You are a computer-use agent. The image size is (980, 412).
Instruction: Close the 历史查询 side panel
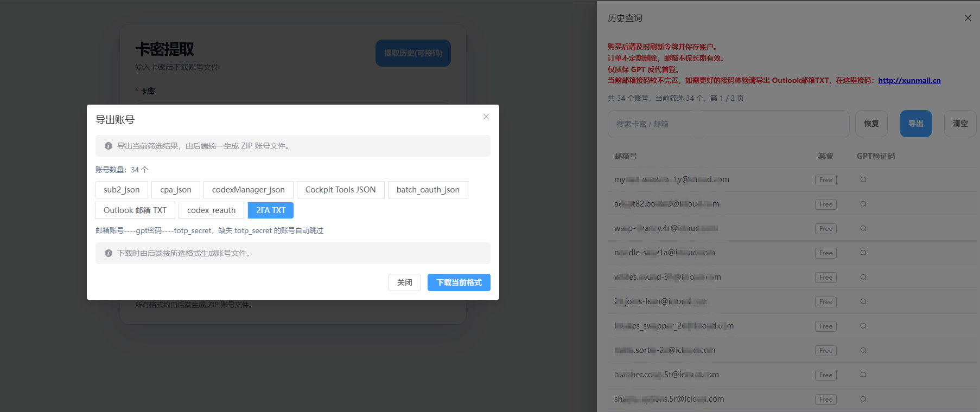point(968,18)
